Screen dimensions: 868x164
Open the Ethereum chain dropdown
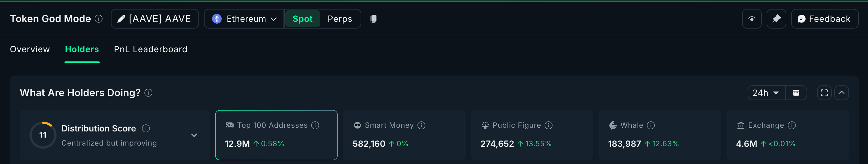tap(244, 19)
